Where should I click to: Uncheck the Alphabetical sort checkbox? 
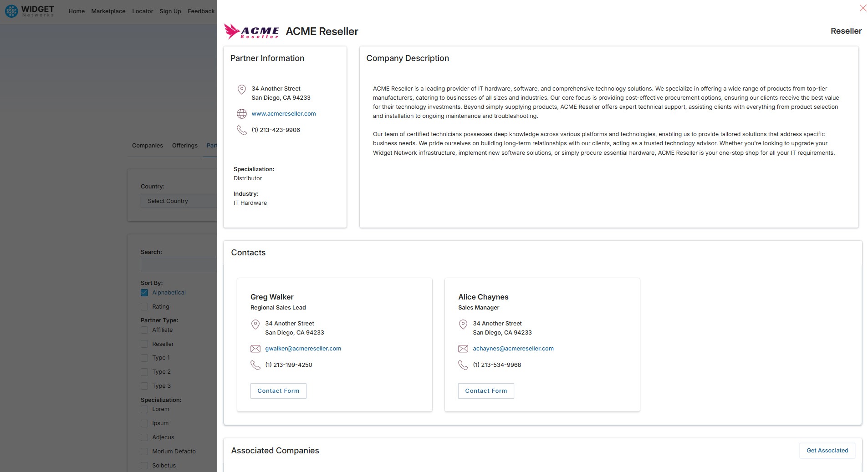pyautogui.click(x=144, y=293)
